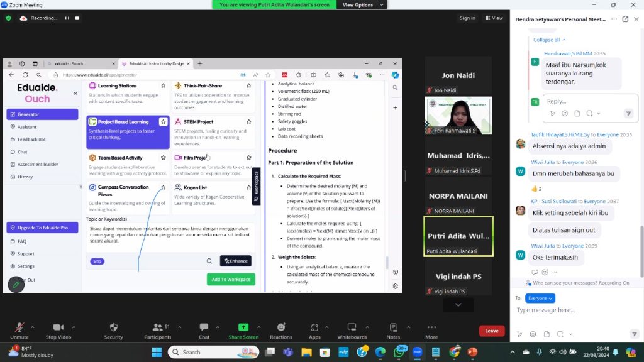Open the View menu in Zoom header
The image size is (644, 362).
pyautogui.click(x=494, y=18)
